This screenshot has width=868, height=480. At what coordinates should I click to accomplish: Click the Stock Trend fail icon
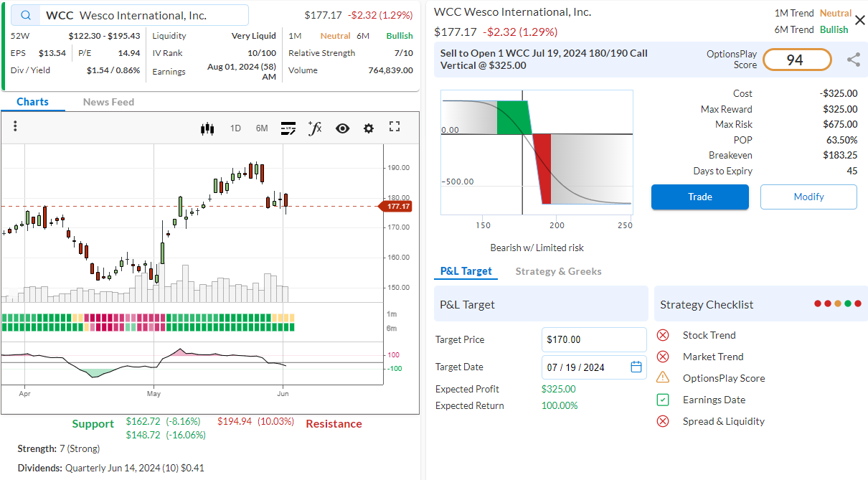point(663,335)
